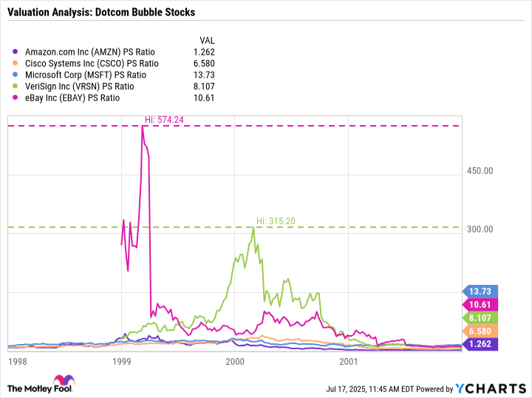Click the 300.00 y-axis label

click(x=480, y=229)
